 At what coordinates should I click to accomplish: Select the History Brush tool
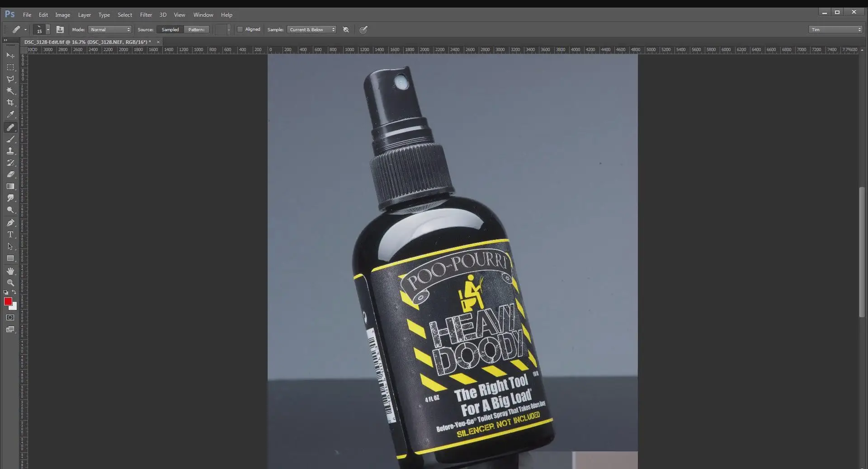(10, 163)
